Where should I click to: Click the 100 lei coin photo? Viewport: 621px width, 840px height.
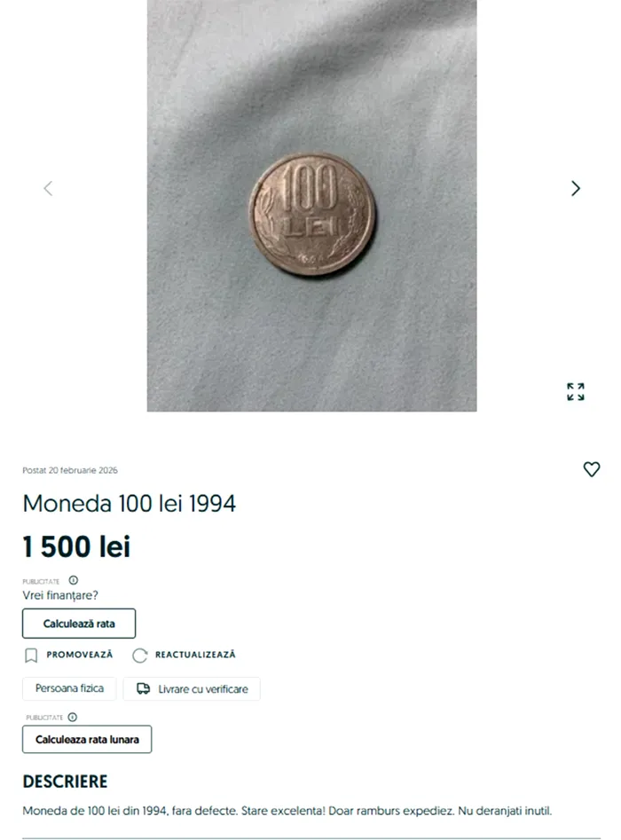point(312,215)
